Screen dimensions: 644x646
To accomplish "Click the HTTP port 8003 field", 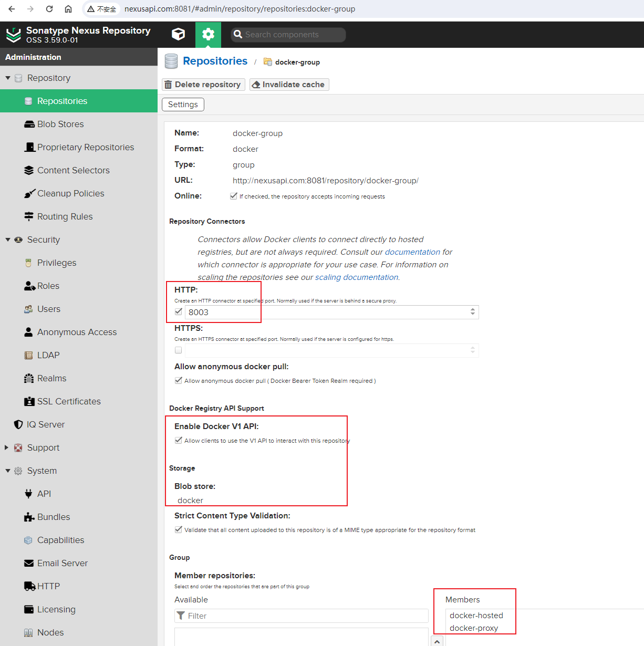I will click(x=331, y=312).
